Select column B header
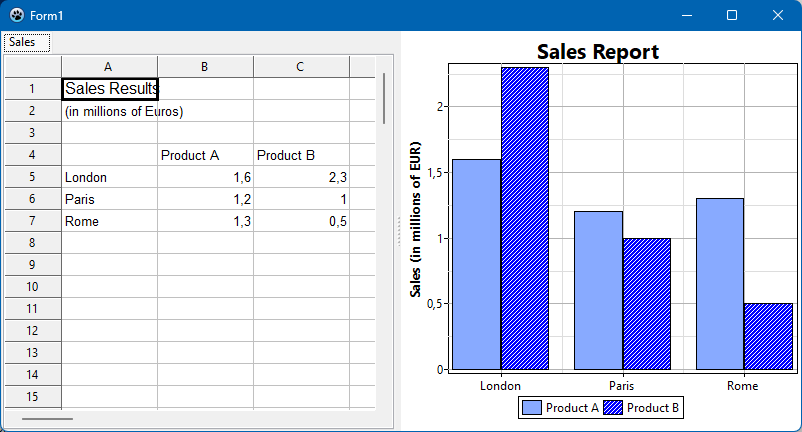Screen dimensions: 802x432 [x=205, y=67]
